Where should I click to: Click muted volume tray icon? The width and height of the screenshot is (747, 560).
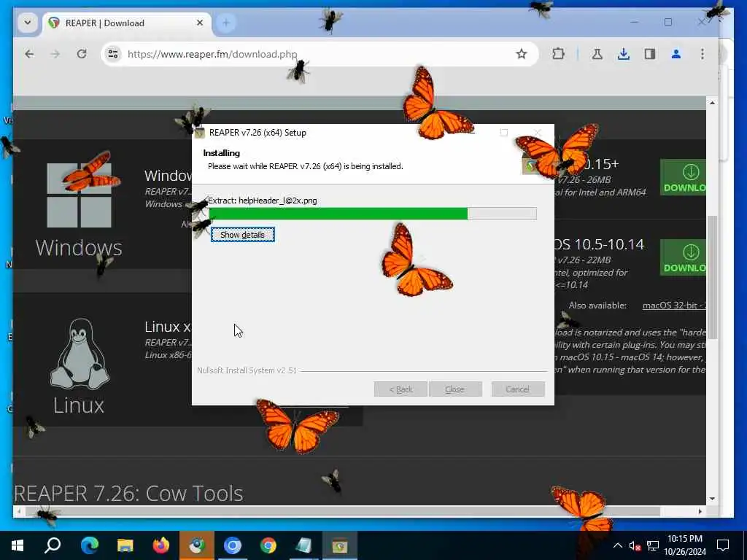(635, 545)
